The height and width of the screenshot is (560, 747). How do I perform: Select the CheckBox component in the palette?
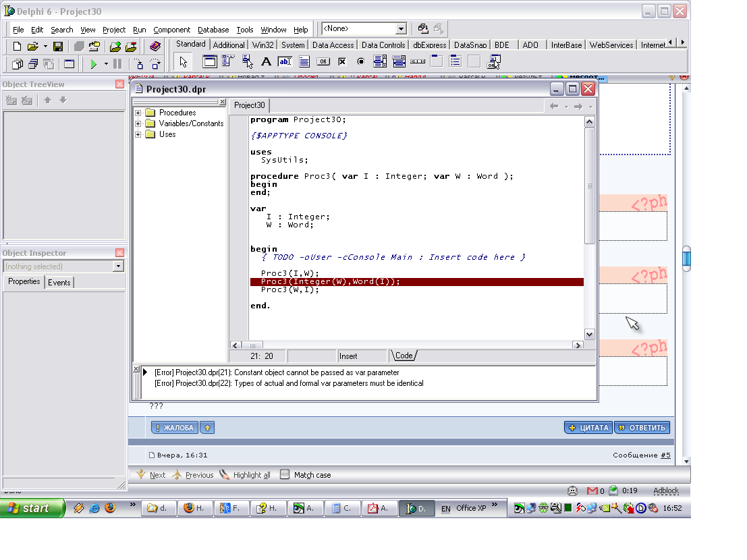pyautogui.click(x=342, y=62)
